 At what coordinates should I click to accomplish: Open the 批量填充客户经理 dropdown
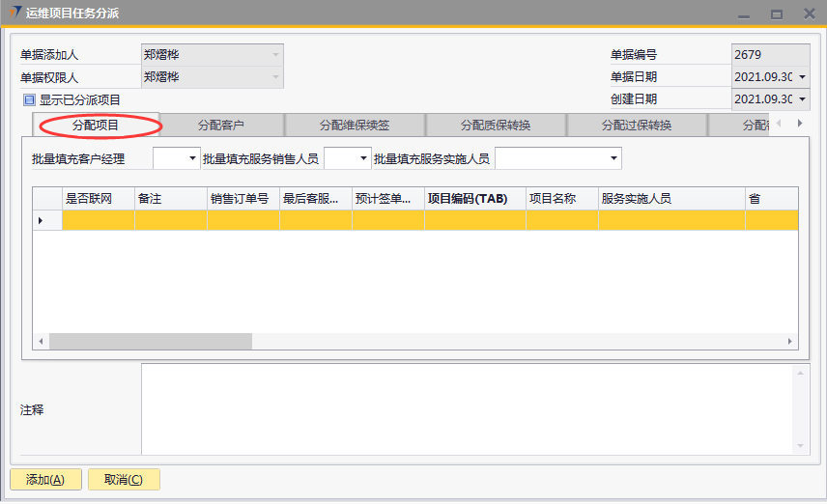(x=191, y=158)
